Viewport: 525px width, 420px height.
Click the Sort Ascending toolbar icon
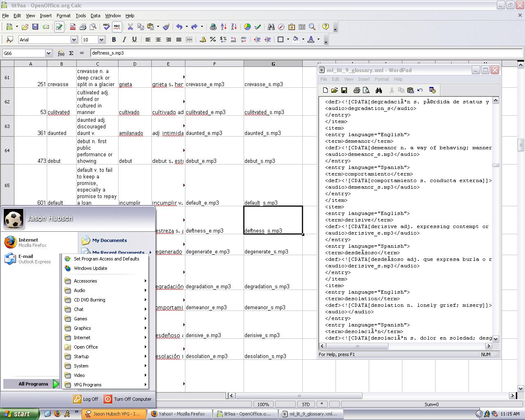click(x=224, y=27)
